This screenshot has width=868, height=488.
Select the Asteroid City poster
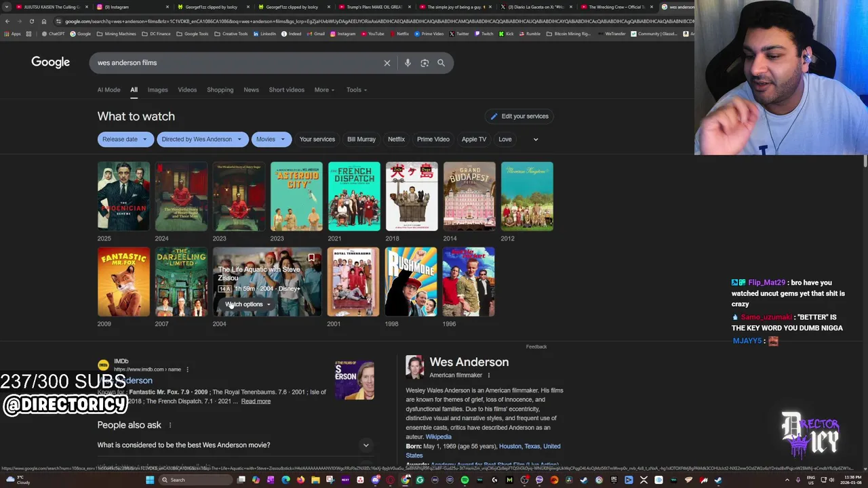point(296,197)
